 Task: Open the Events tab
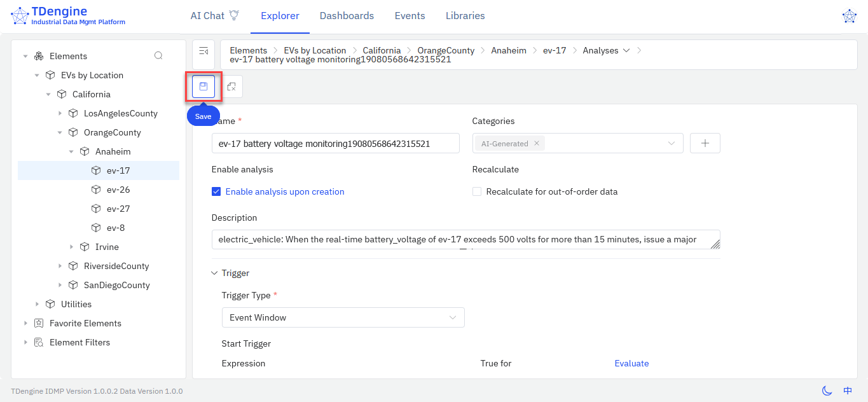410,16
